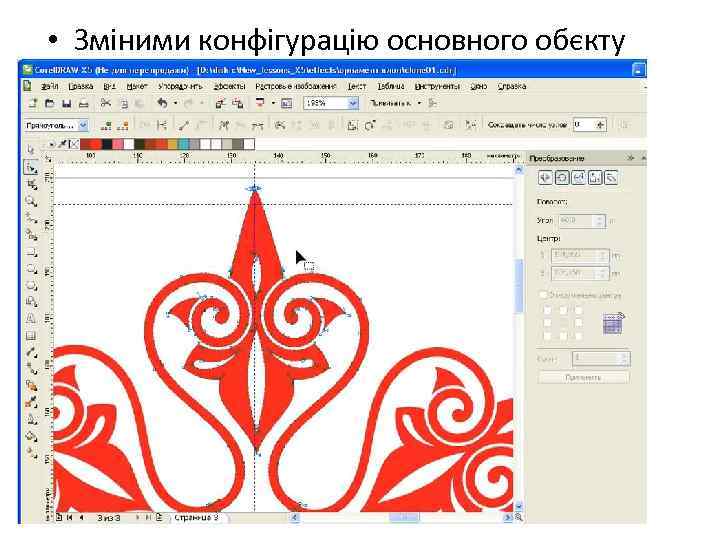
Task: Click the Cut scissors icon
Action: pyautogui.click(x=106, y=103)
